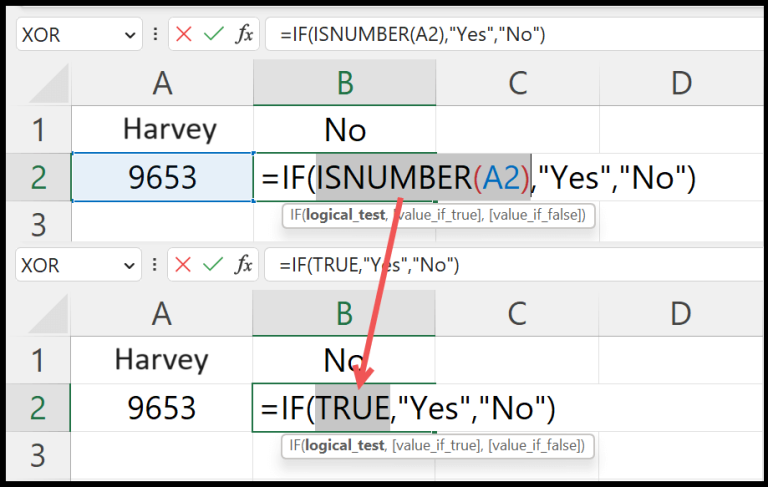This screenshot has width=768, height=487.
Task: Click value_if_false in the lower formula tooltip
Action: (x=538, y=445)
